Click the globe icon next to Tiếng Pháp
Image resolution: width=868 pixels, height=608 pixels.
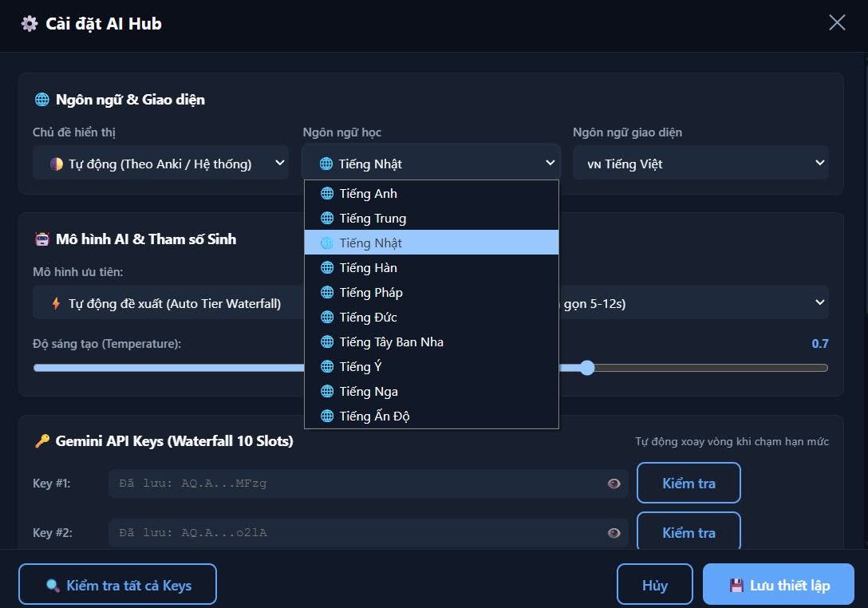point(327,292)
